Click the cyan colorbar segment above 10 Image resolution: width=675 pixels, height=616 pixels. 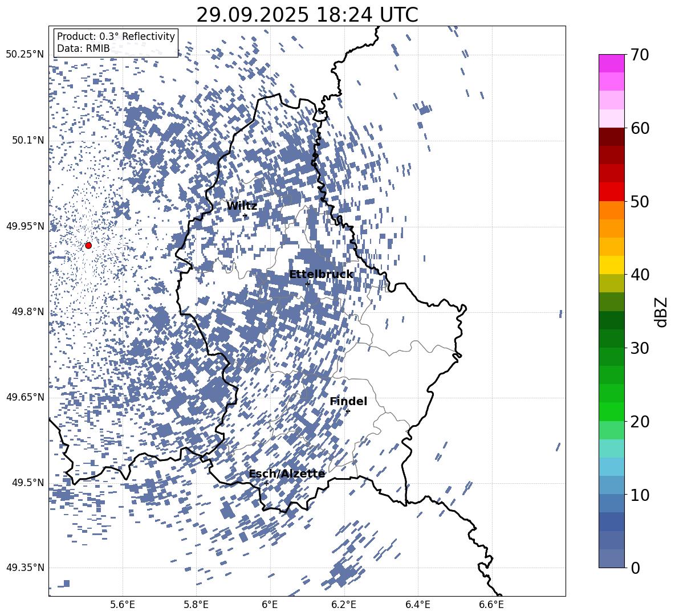click(612, 467)
